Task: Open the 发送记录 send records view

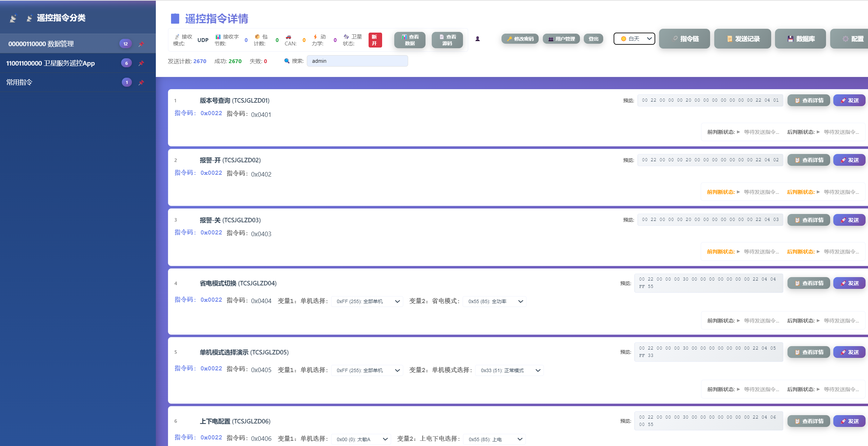Action: 742,38
